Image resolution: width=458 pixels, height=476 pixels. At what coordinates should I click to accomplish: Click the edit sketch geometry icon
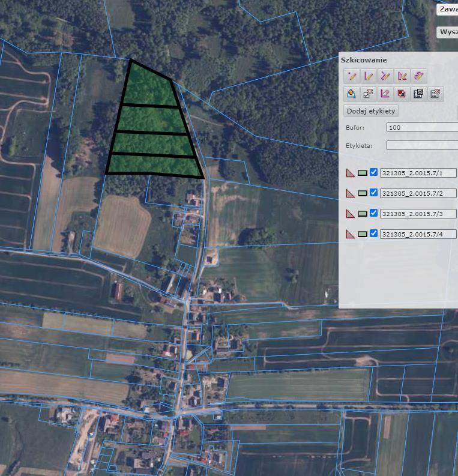pos(385,94)
